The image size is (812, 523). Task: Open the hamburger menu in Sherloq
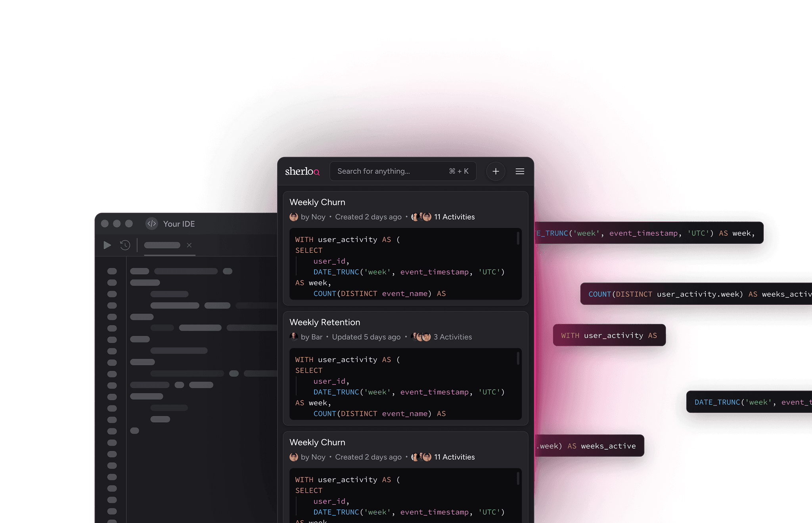519,171
